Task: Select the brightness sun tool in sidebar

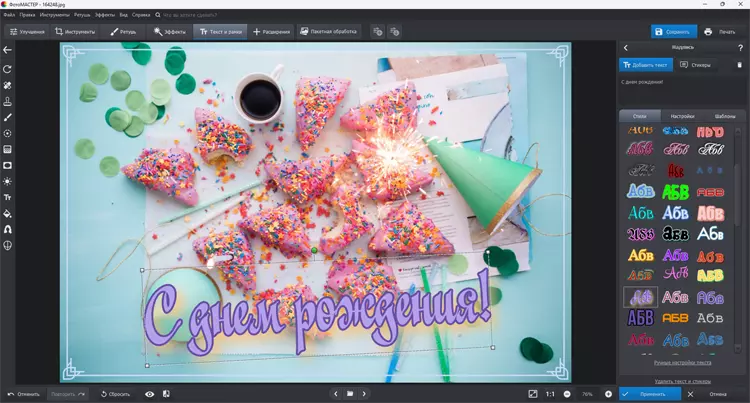Action: pos(7,181)
